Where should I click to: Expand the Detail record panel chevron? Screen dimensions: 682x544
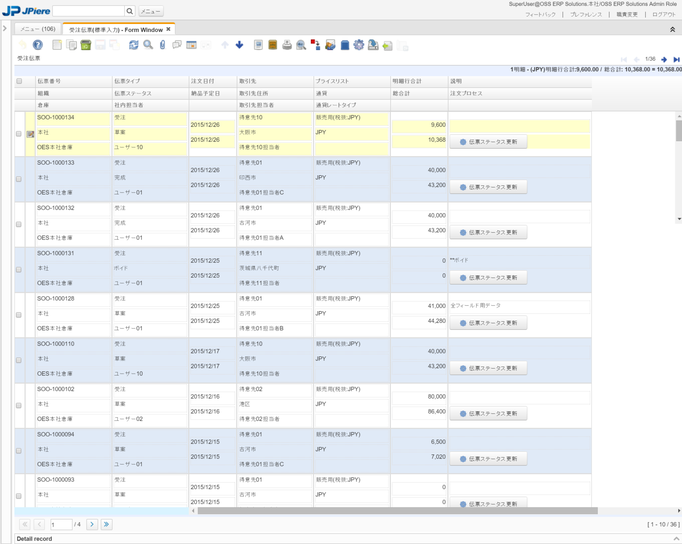pyautogui.click(x=676, y=539)
